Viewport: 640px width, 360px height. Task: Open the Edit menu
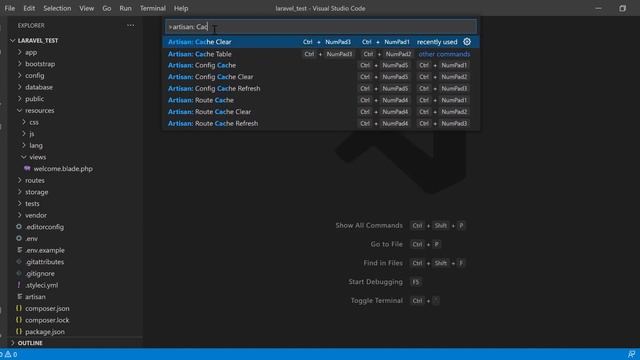29,8
